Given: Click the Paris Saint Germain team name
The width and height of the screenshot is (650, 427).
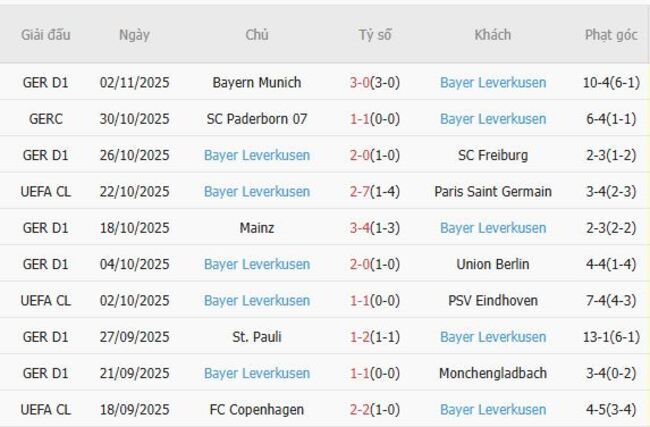Looking at the screenshot, I should [x=493, y=192].
